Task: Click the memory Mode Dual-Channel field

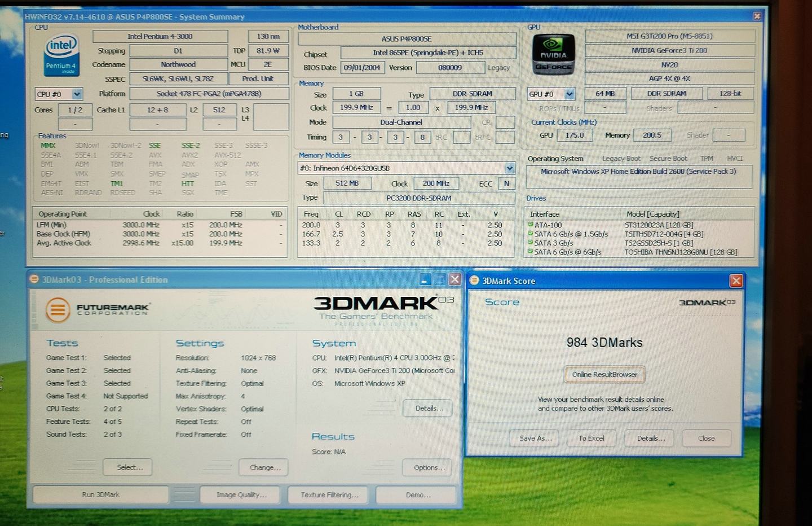Action: [x=401, y=122]
